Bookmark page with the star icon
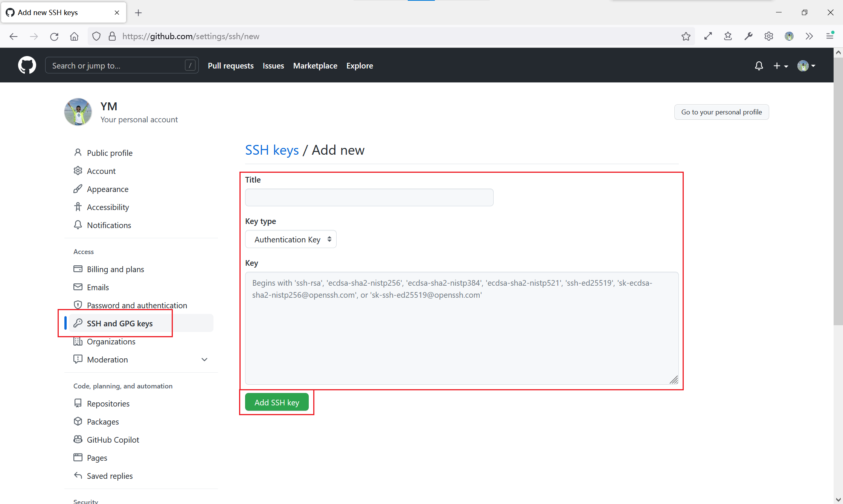 click(x=686, y=37)
